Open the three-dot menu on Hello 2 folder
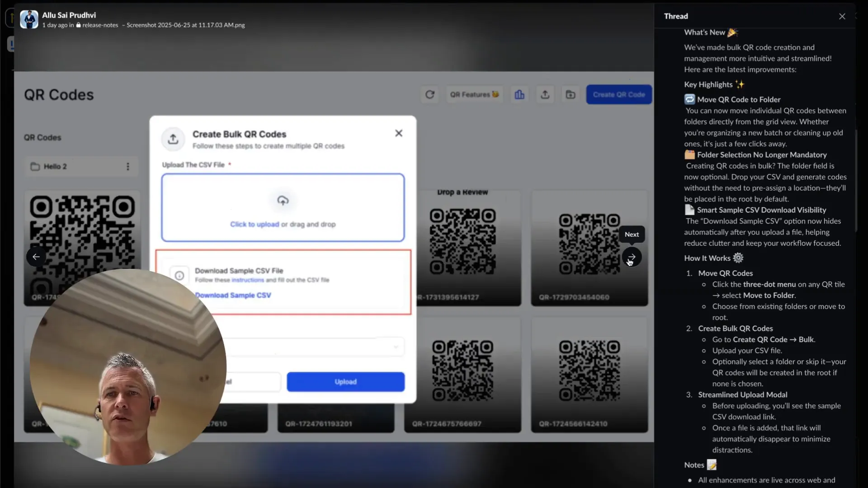 click(x=128, y=167)
